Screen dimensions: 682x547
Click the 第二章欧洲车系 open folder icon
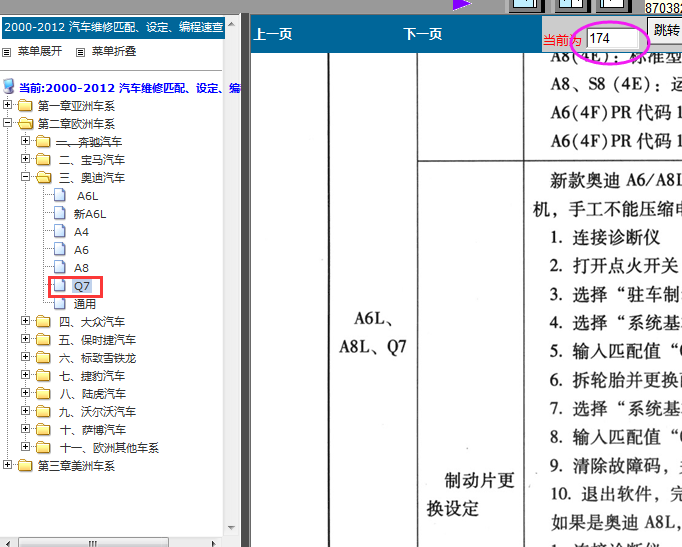tap(25, 123)
